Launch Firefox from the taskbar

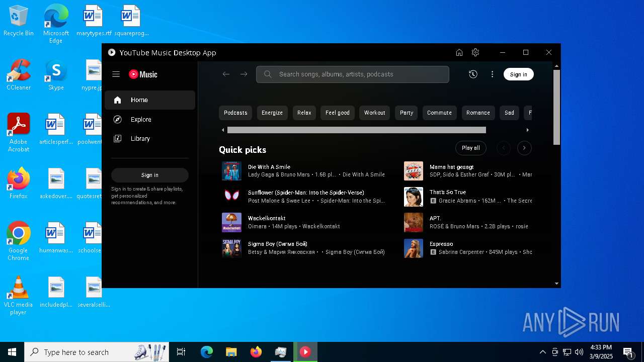256,352
